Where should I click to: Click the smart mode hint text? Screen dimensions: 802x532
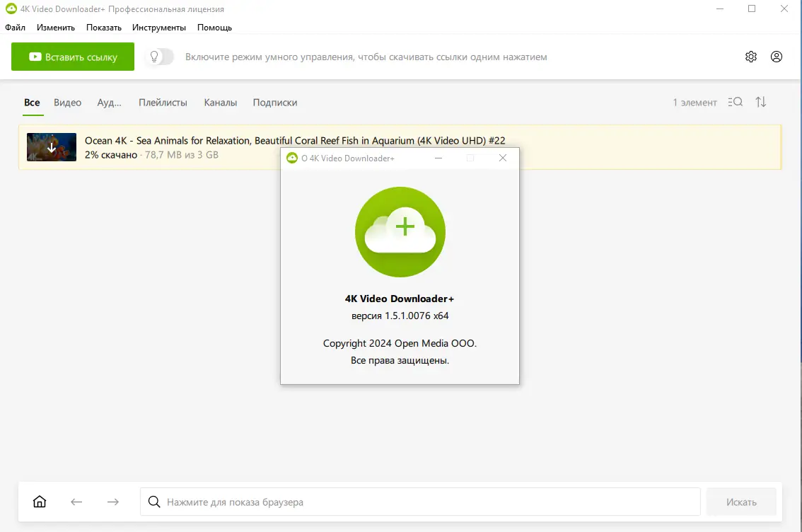(x=366, y=57)
